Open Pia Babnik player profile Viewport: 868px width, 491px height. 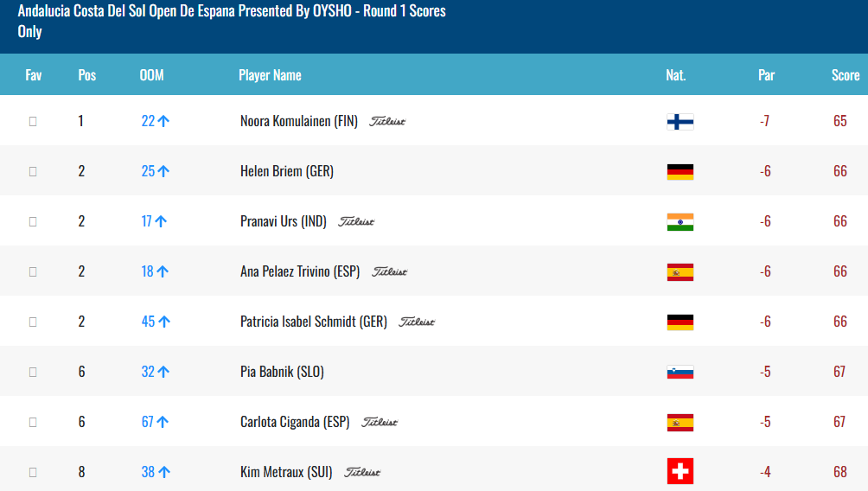point(282,372)
